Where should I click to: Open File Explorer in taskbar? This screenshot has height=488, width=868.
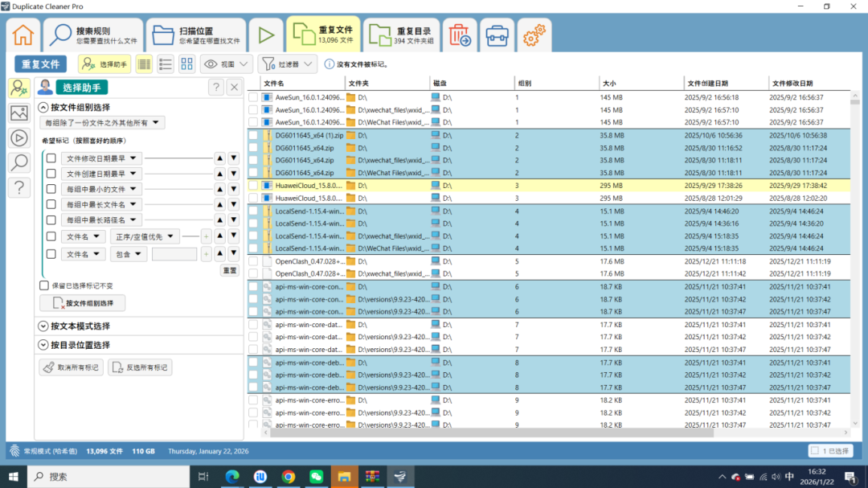pos(344,477)
